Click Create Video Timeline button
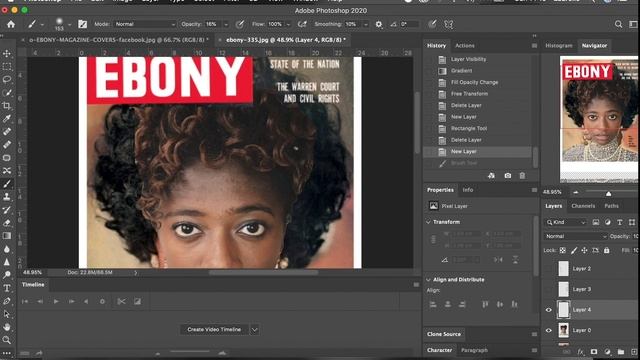 click(x=214, y=329)
